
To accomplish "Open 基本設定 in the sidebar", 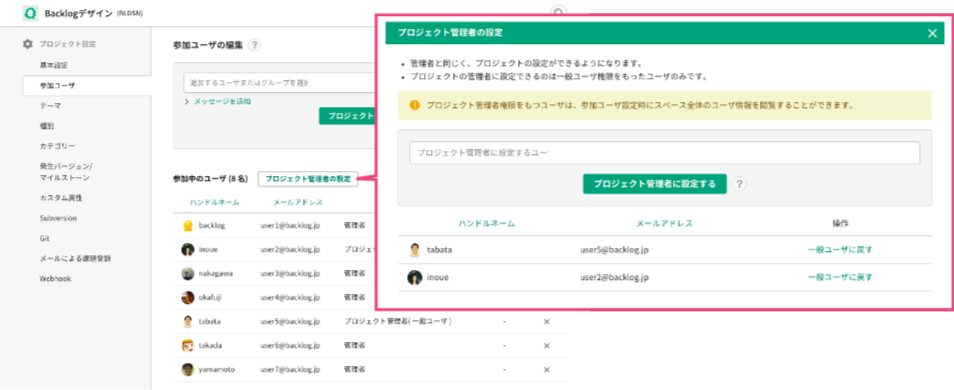I will [54, 64].
